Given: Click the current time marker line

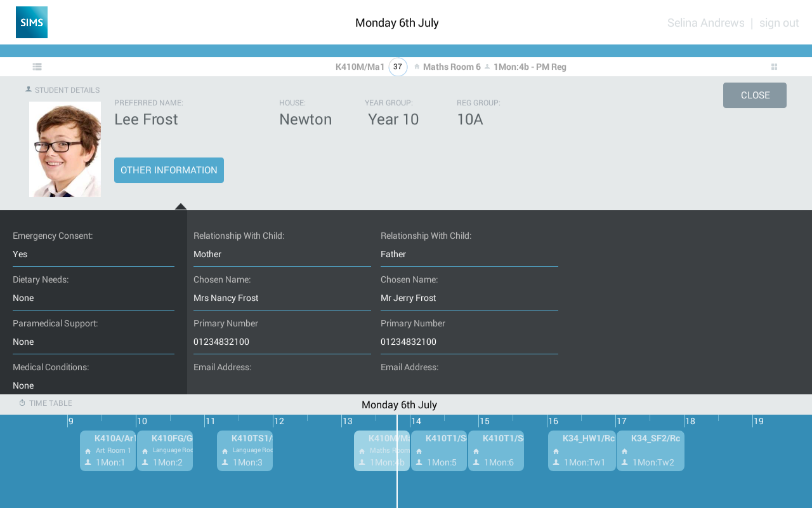Looking at the screenshot, I should [x=397, y=461].
